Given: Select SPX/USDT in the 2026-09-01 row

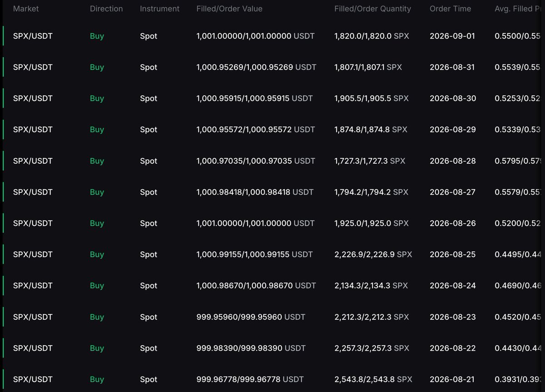Looking at the screenshot, I should click(x=33, y=36).
